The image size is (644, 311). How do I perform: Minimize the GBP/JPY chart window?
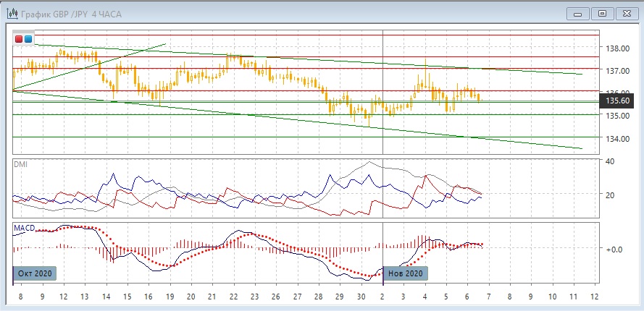coord(577,13)
